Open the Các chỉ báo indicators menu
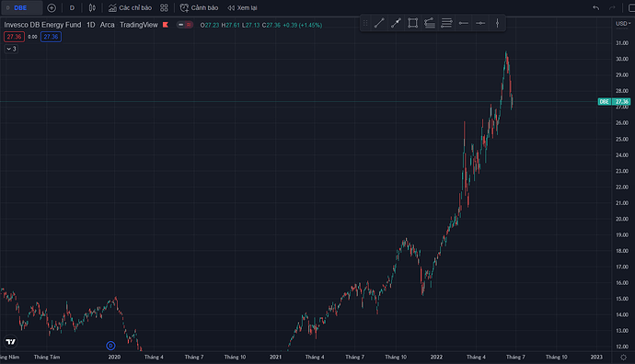 (130, 7)
